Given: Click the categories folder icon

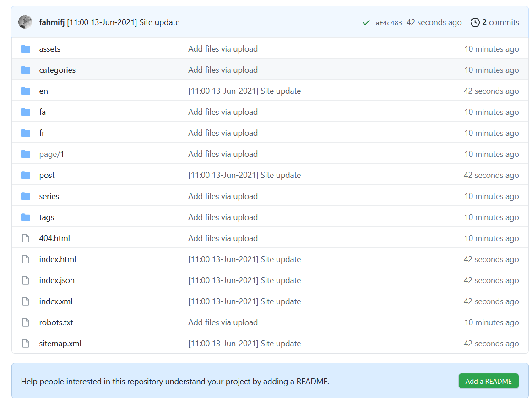Looking at the screenshot, I should click(26, 70).
